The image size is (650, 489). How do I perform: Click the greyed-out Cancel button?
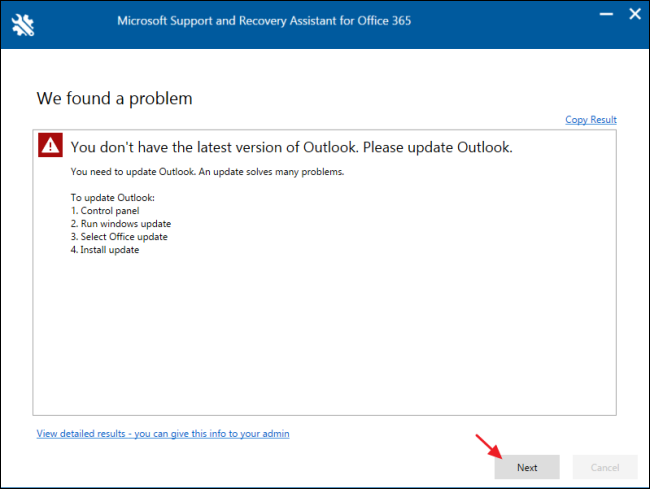tap(605, 467)
